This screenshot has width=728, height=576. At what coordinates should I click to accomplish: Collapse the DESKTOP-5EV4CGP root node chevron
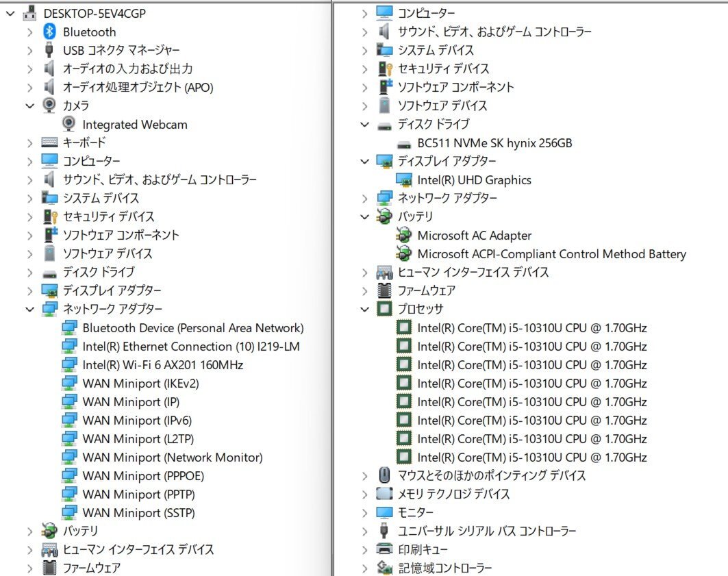[x=10, y=14]
